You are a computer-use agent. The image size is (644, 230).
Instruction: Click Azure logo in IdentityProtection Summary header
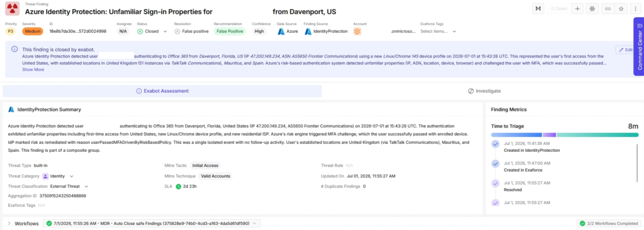tap(11, 109)
